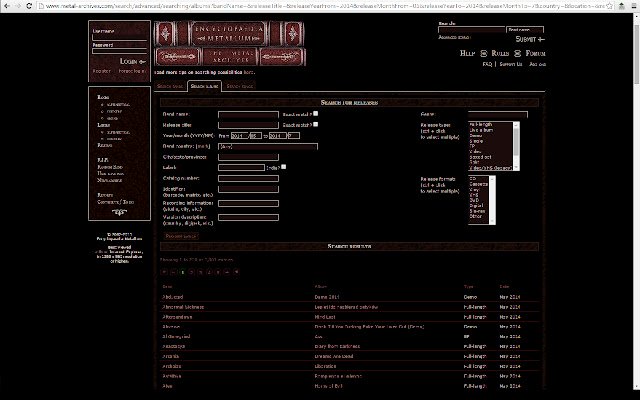This screenshot has width=640, height=400.
Task: Open the 'Mind Lost' album result
Action: coord(325,317)
